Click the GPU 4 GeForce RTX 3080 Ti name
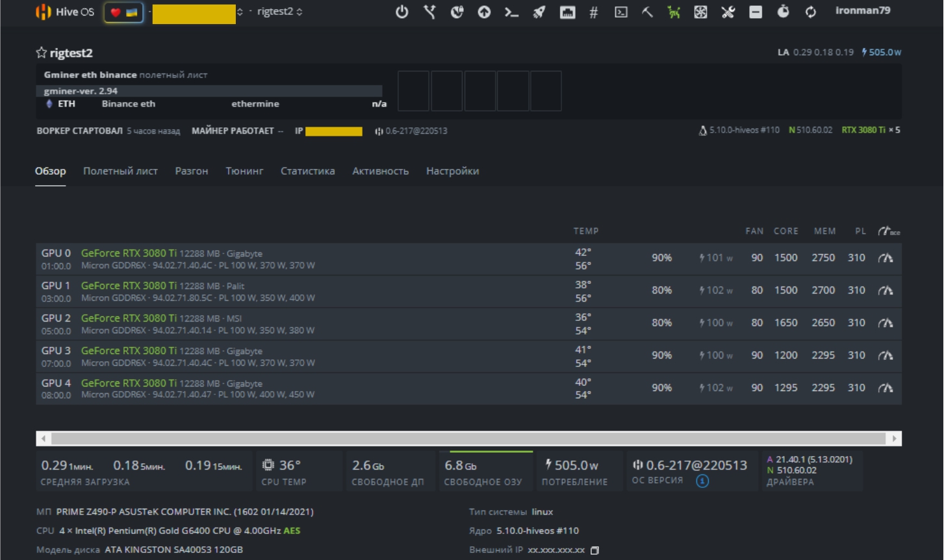The image size is (944, 560). point(129,383)
